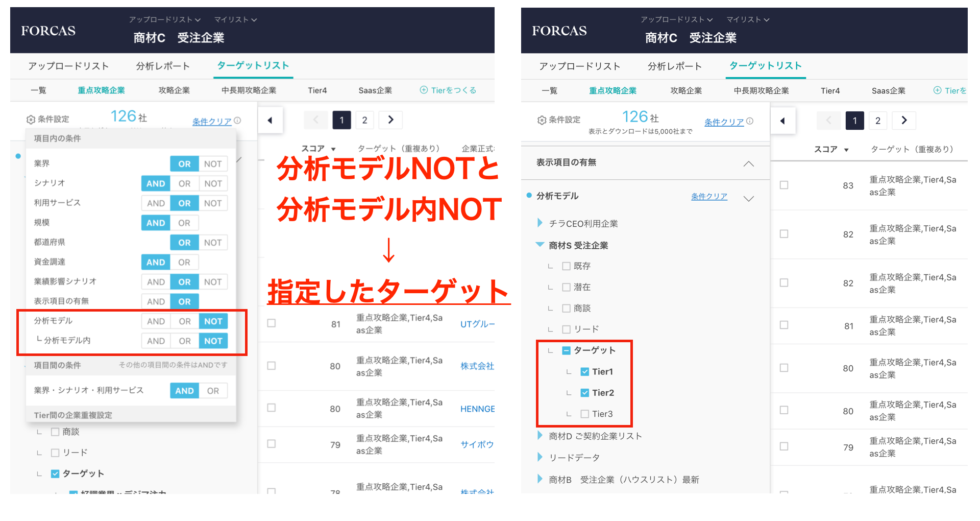
Task: Collapse the right sidebar with the left-arrow icon
Action: point(782,121)
